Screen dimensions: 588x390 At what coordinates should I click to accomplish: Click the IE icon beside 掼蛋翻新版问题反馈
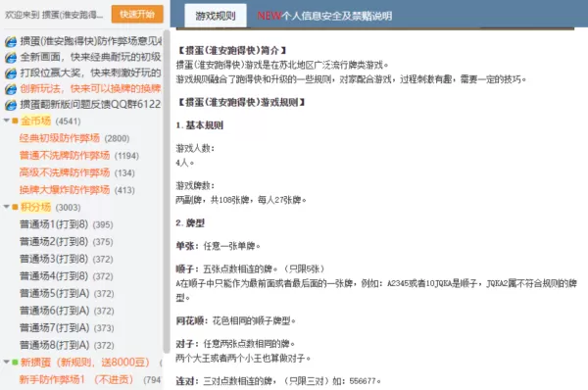click(x=11, y=104)
